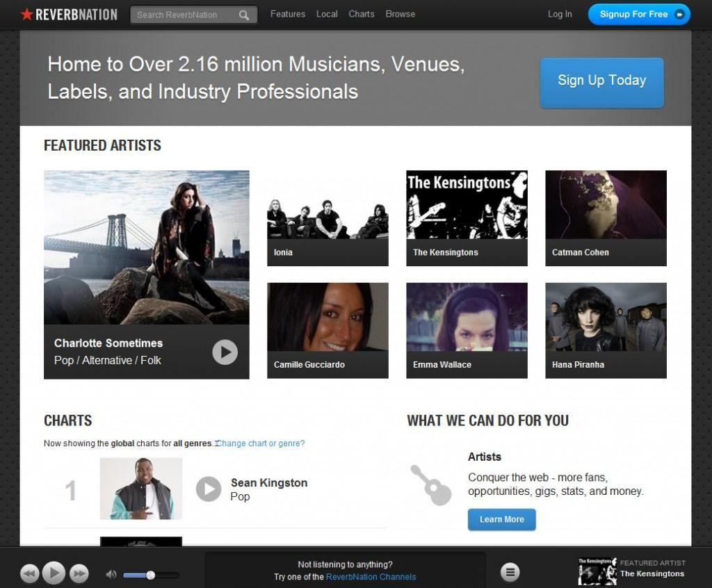Image resolution: width=712 pixels, height=588 pixels.
Task: Click Change chart or genre link
Action: pos(260,443)
